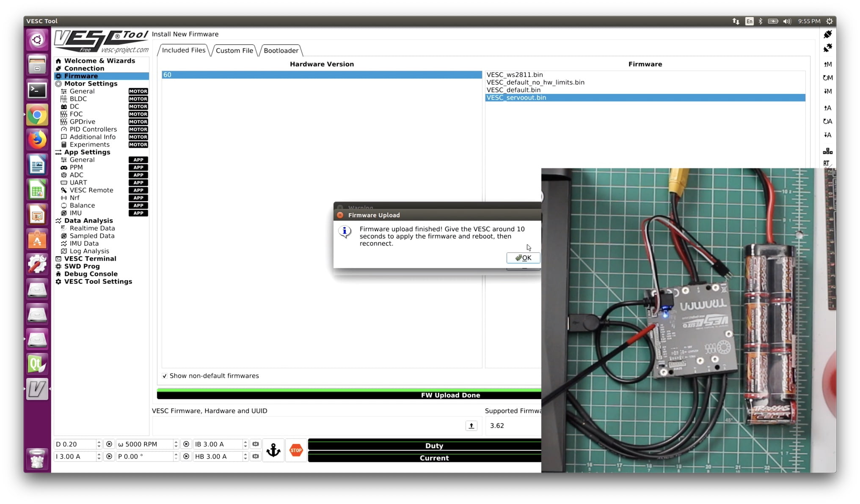Select VESC_default.bin firmware
The width and height of the screenshot is (860, 504).
pos(513,90)
